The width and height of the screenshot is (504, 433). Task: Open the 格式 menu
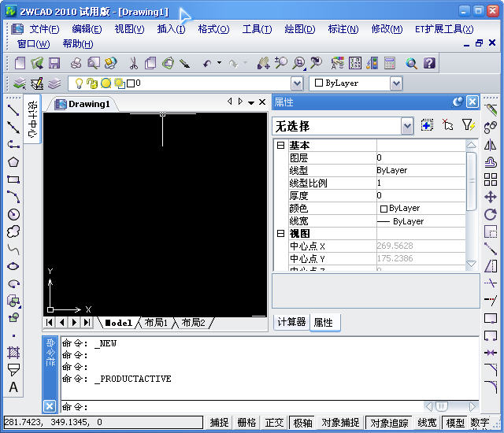[x=213, y=29]
